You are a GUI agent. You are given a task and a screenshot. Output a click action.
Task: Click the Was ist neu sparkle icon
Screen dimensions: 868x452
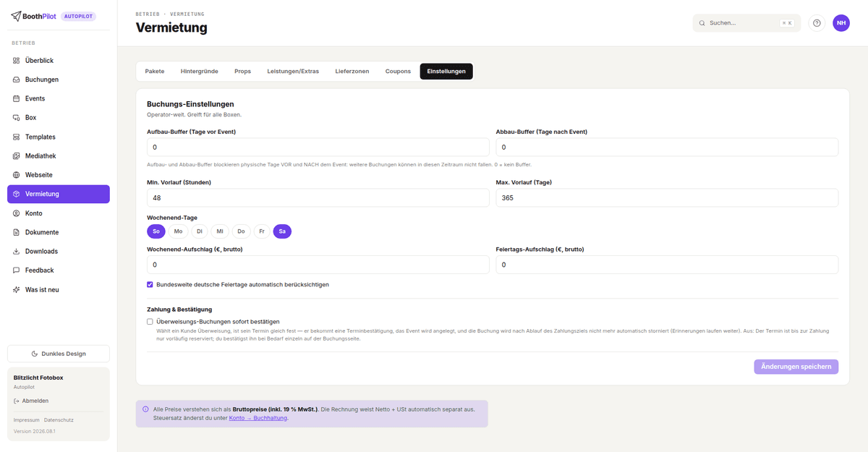17,289
